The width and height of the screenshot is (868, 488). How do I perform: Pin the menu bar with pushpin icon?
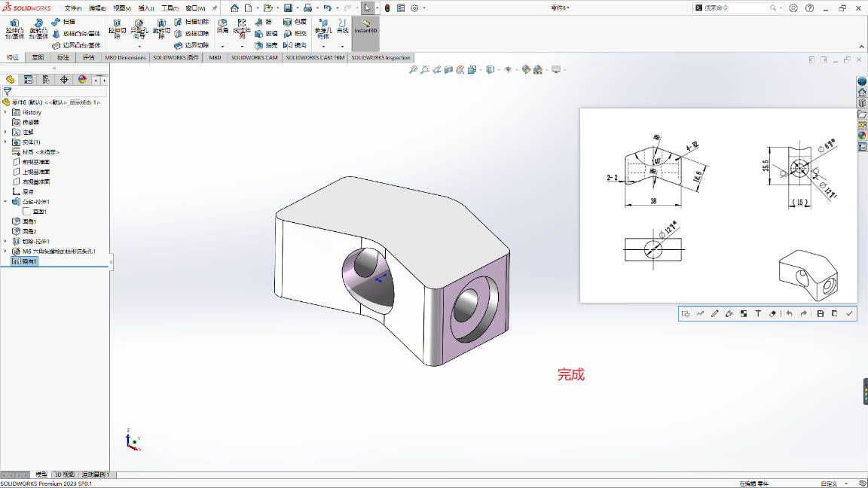click(x=215, y=8)
